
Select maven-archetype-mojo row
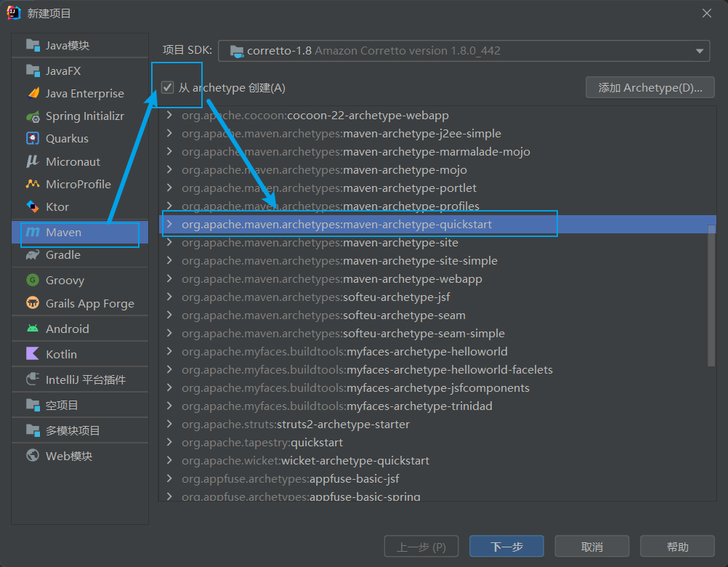pos(437,170)
